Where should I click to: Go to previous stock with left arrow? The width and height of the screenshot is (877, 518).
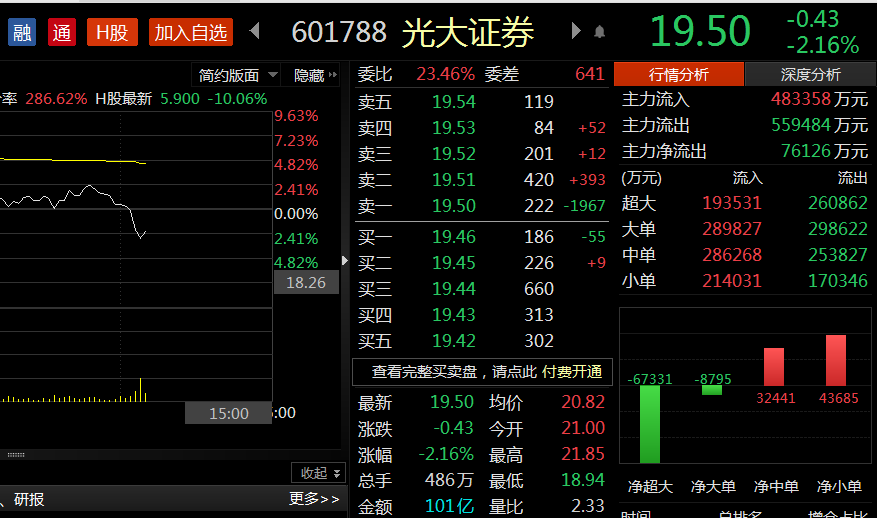coord(254,32)
